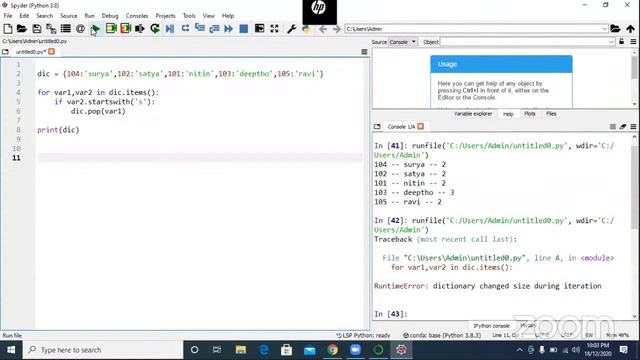Screen dimensions: 640x360
Task: Save the current file
Action: point(37,29)
